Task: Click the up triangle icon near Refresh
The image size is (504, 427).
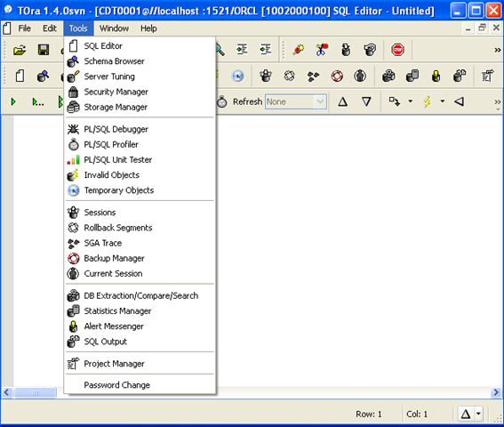Action: 342,101
